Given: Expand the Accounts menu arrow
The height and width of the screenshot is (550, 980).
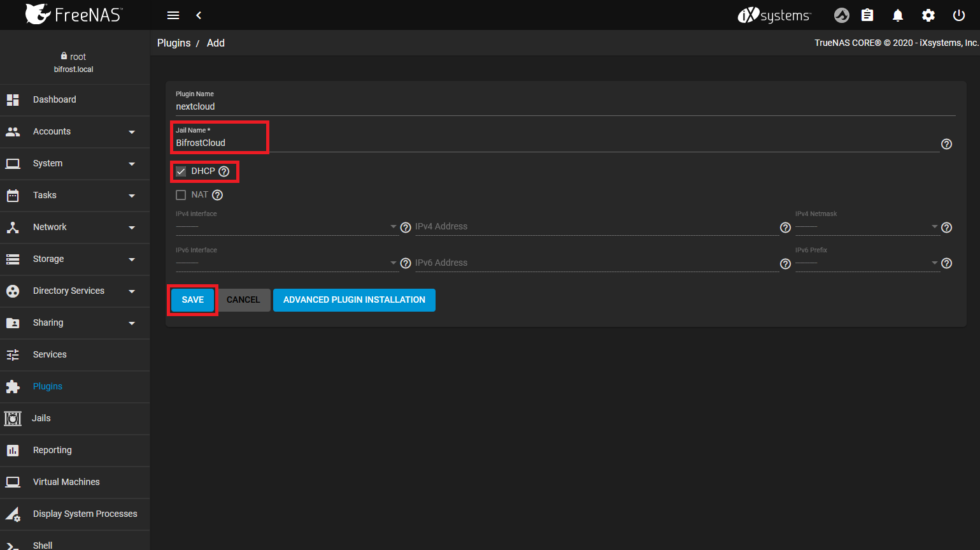Looking at the screenshot, I should coord(132,132).
